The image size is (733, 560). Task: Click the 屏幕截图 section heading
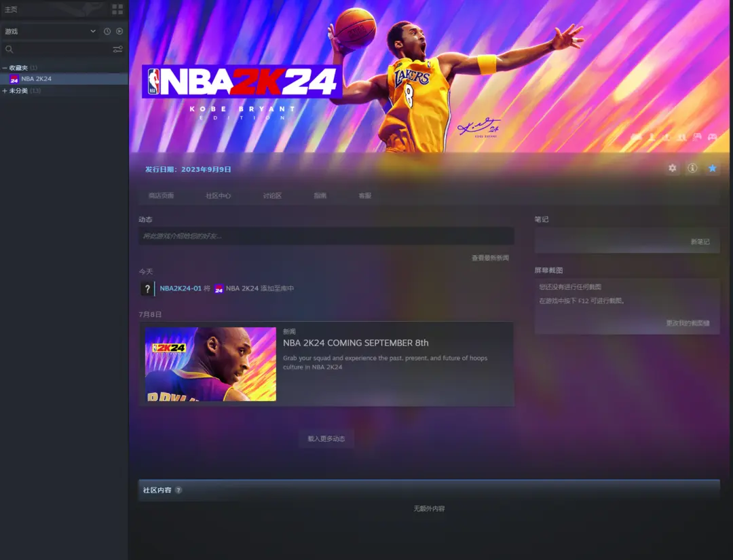click(548, 270)
